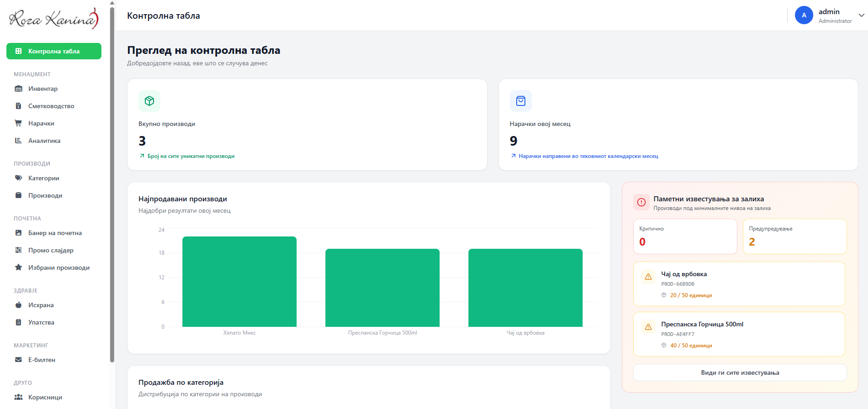Image resolution: width=868 pixels, height=409 pixels.
Task: Click the Предупредување count card
Action: (795, 236)
